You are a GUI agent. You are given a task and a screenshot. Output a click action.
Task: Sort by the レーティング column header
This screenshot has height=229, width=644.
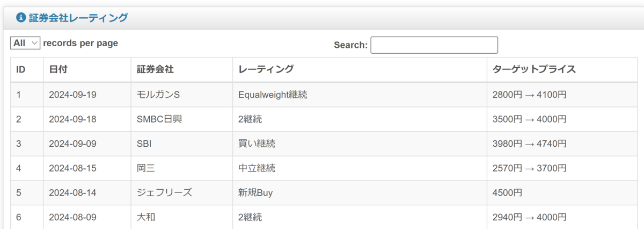point(360,69)
